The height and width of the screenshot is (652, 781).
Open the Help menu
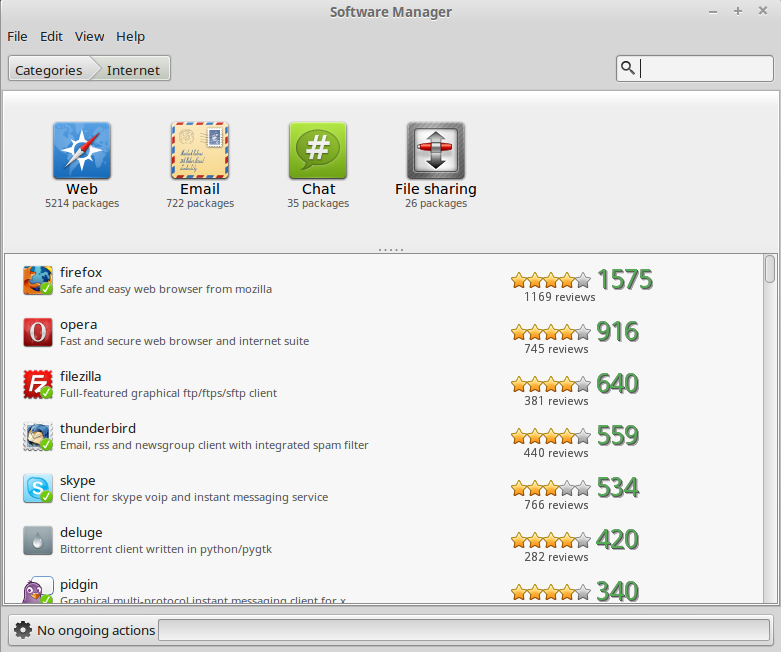[x=130, y=36]
